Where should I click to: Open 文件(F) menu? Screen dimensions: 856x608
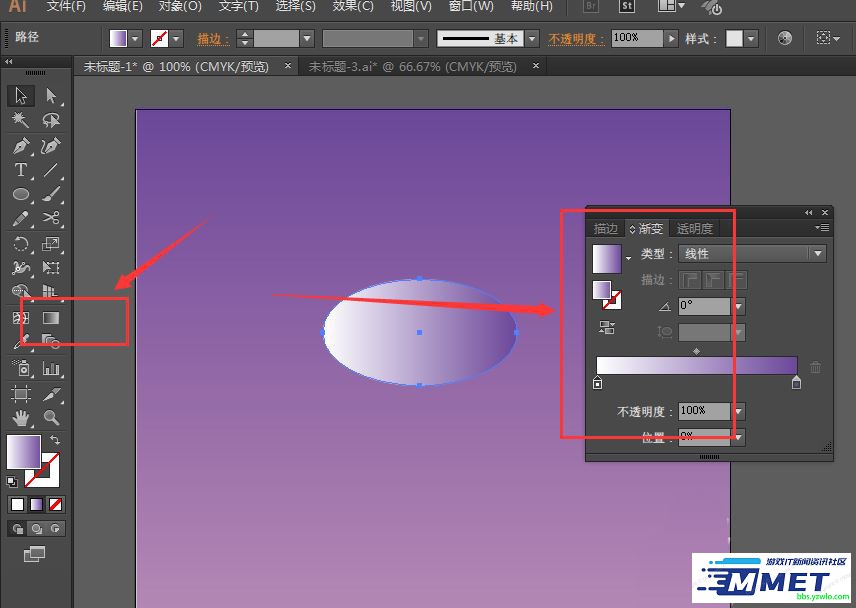[x=66, y=7]
